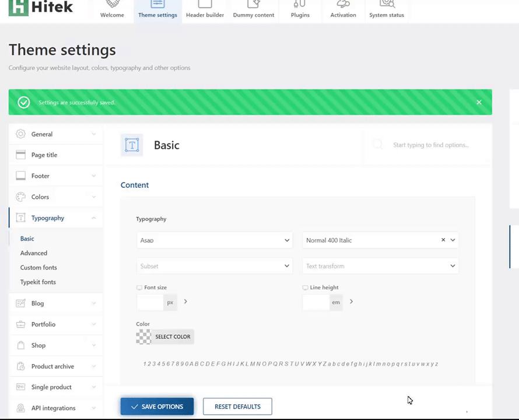Expand responsive Font size options arrow
Viewport: 519px width, 420px height.
185,302
